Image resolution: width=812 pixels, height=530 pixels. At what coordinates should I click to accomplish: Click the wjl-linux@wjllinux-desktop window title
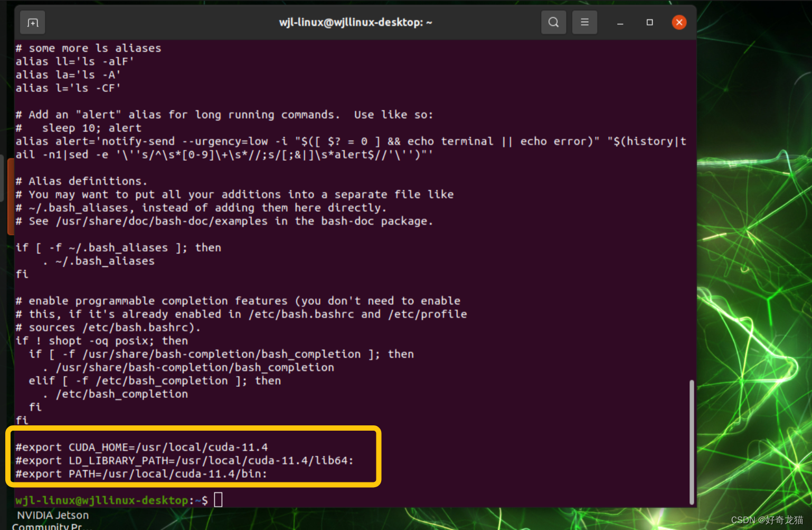click(x=355, y=22)
